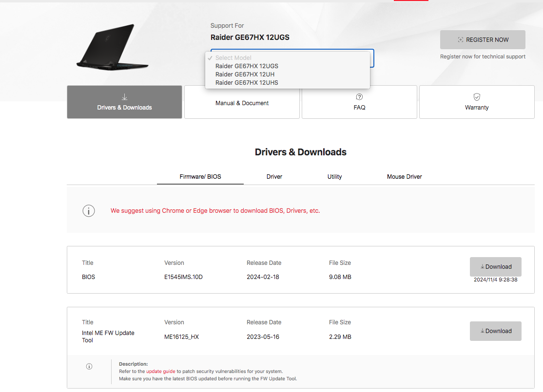Click the 9.08 MB file size value
This screenshot has width=543, height=392.
point(340,277)
